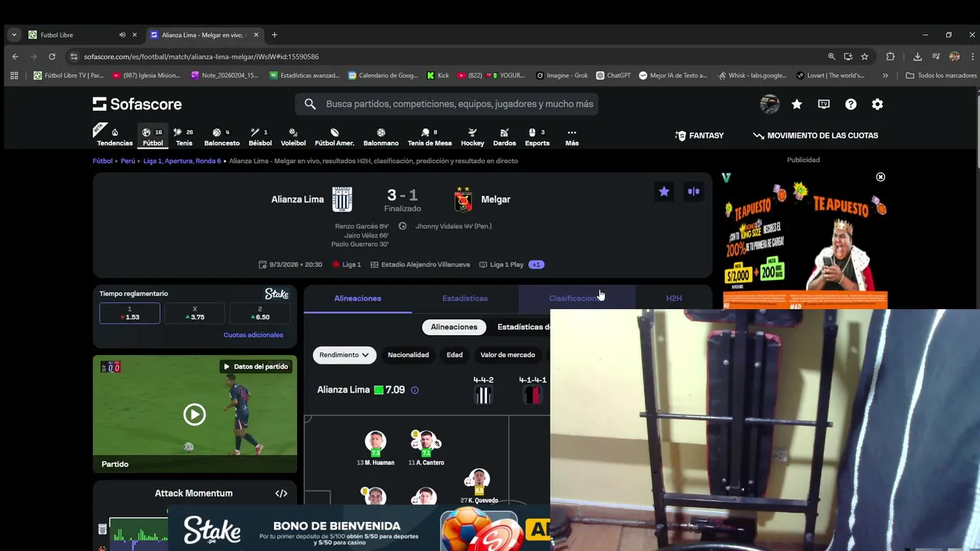Select draw odds X at 3.75
The image size is (980, 551).
(194, 313)
